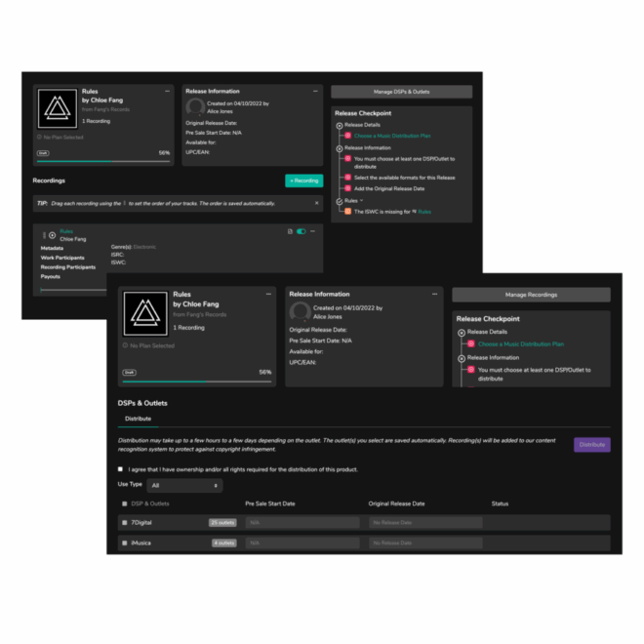Click the 56% progress bar in the back window

click(103, 161)
